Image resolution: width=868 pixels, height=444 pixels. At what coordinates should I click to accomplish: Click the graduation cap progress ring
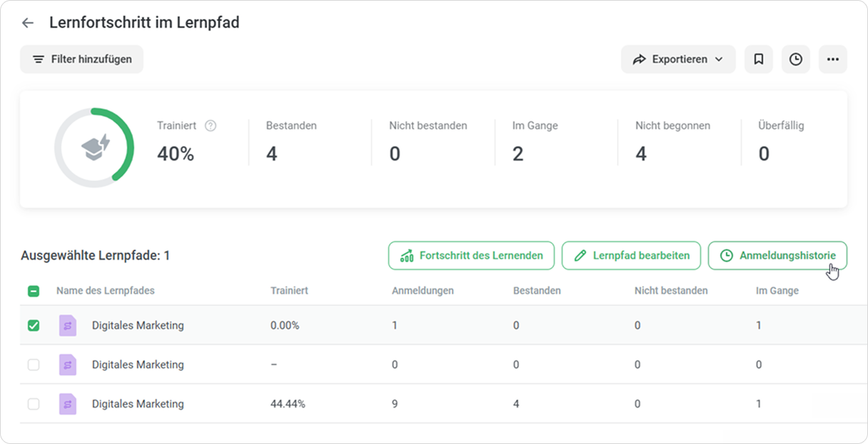(94, 148)
